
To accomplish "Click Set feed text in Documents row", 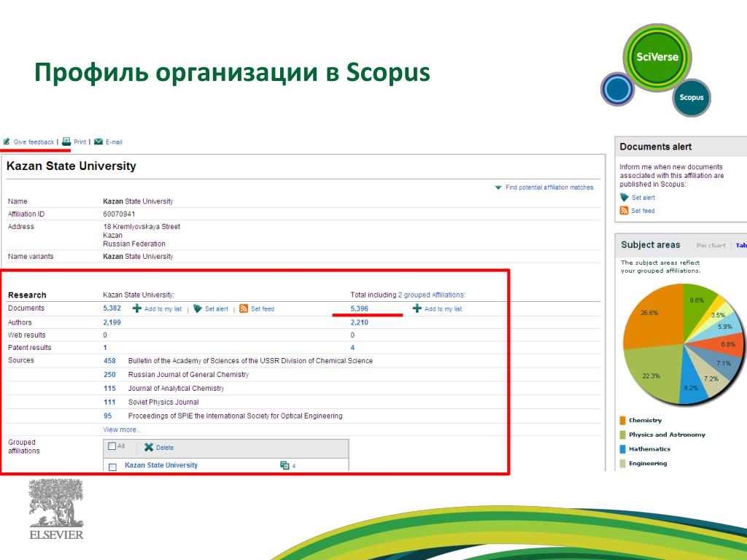I will click(x=263, y=309).
